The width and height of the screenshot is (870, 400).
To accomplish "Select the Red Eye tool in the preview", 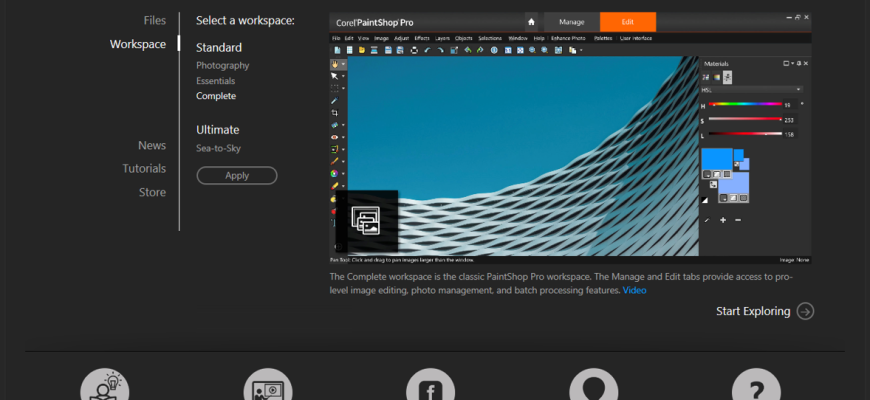I will 335,137.
